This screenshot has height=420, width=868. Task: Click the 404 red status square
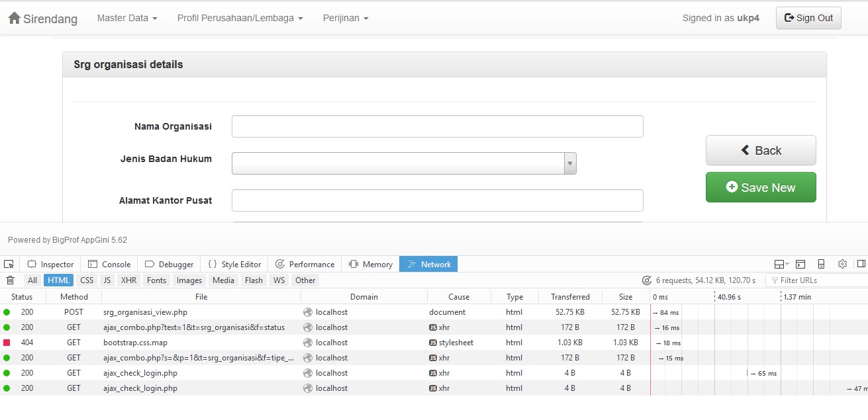pos(7,343)
